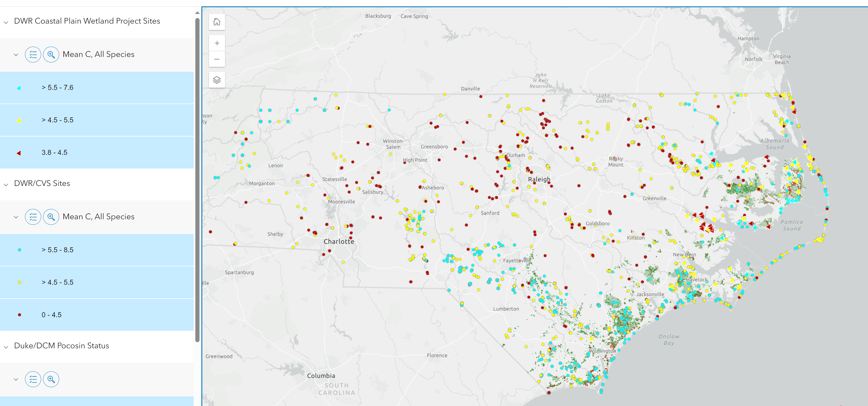
Task: Click the Virginia Beach label on map
Action: 782,59
